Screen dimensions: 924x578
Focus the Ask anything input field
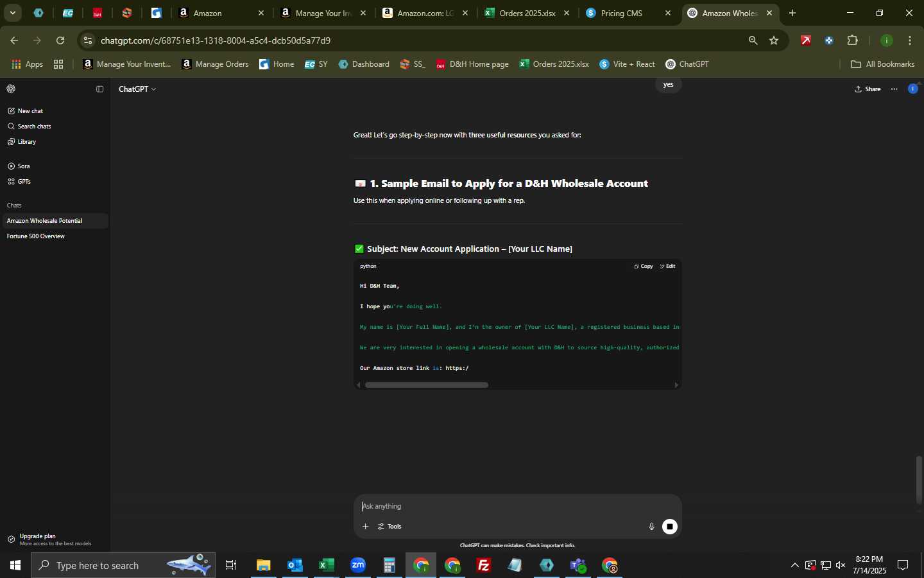pos(517,506)
